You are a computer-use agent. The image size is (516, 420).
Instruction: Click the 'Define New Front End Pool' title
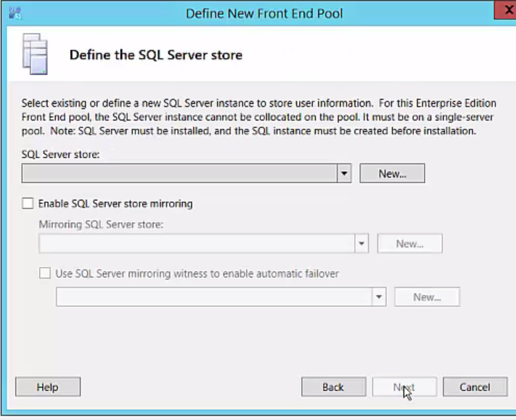pyautogui.click(x=264, y=13)
